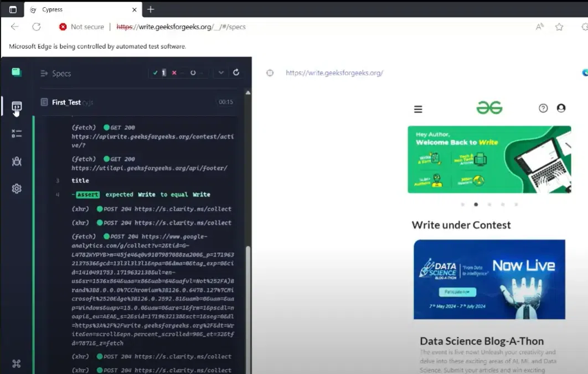Select fetch GET api/footer log entry
Screen dimensions: 588x374
click(x=149, y=163)
